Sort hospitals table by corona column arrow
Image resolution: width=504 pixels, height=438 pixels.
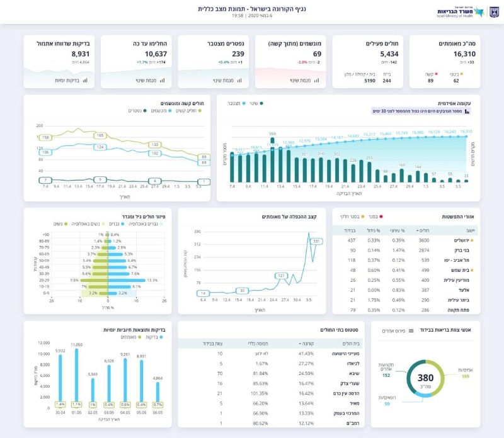tap(301, 344)
